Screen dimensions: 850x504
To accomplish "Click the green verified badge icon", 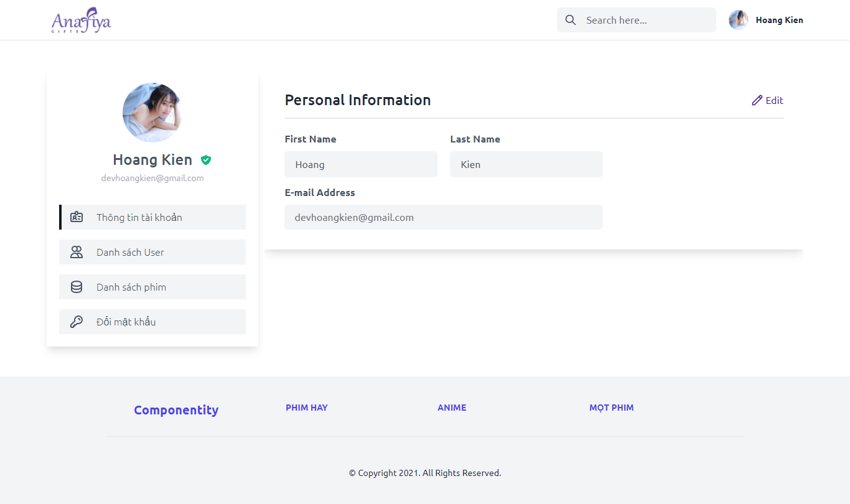I will pyautogui.click(x=206, y=160).
